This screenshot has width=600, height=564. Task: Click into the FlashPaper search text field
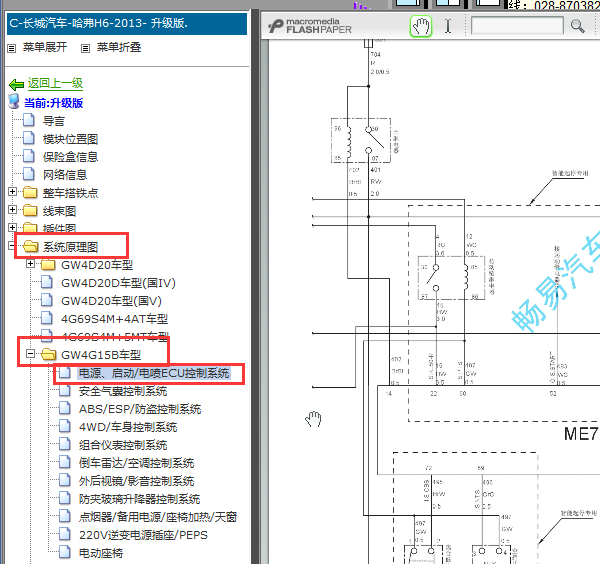(517, 26)
